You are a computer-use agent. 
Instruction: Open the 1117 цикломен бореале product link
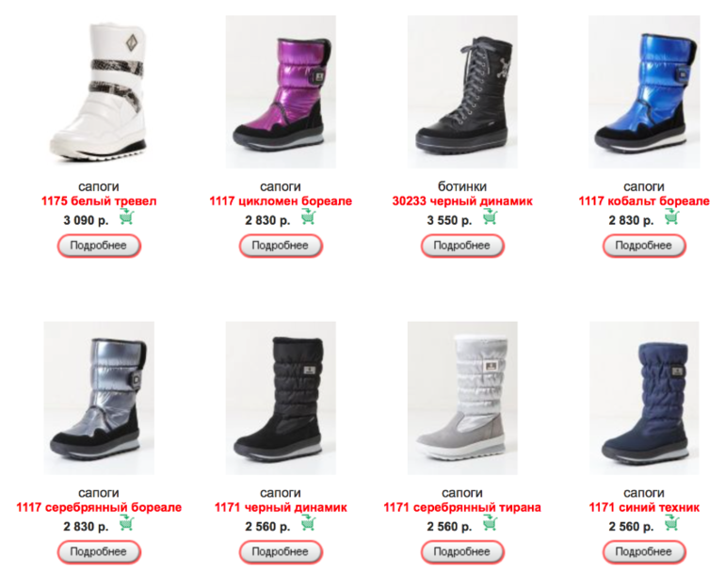(281, 201)
